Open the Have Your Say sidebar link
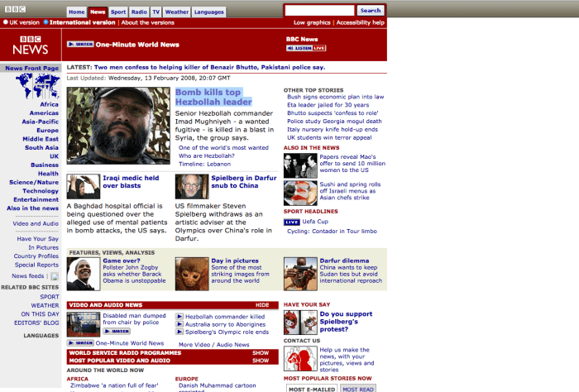The height and width of the screenshot is (392, 579). 38,239
